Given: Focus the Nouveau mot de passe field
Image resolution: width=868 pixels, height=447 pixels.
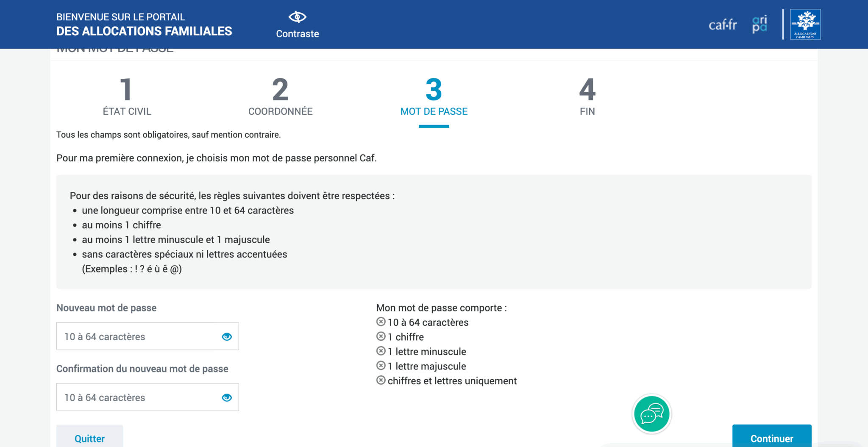Looking at the screenshot, I should coord(138,336).
